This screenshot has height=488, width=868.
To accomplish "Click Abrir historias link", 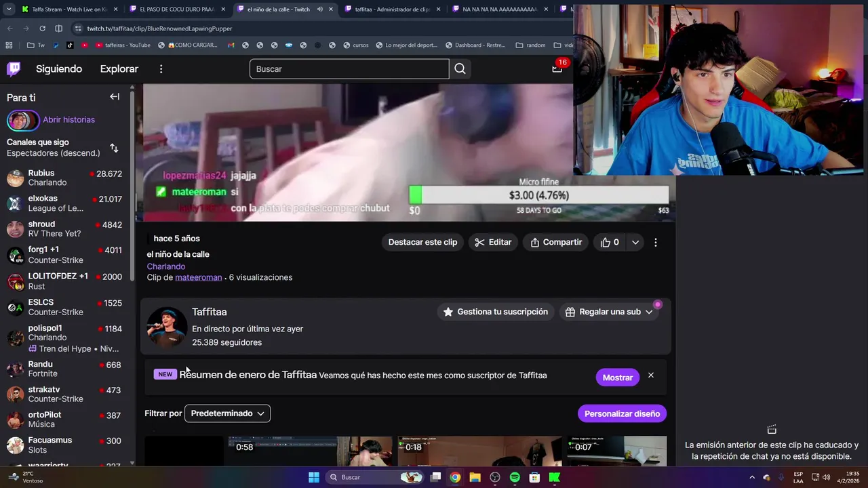I will click(x=68, y=119).
